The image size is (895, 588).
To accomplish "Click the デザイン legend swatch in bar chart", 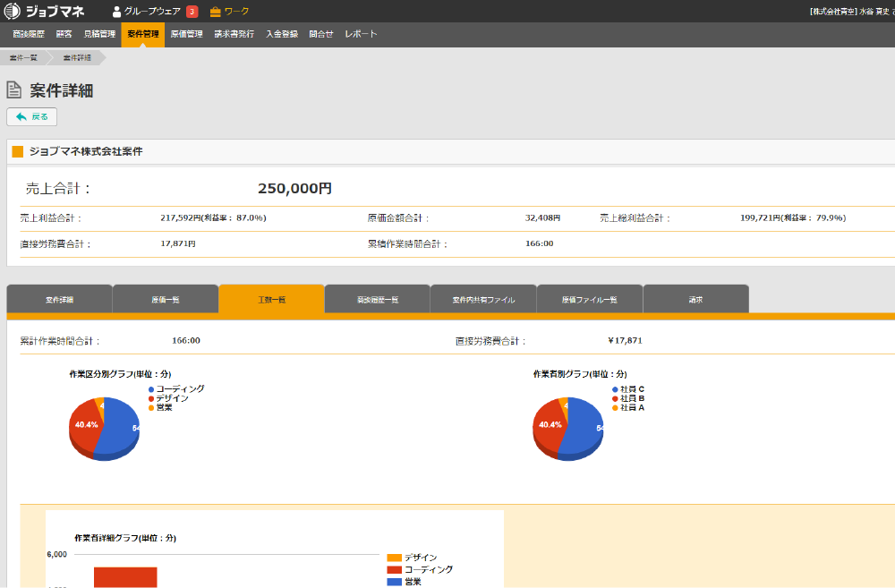I will point(394,558).
